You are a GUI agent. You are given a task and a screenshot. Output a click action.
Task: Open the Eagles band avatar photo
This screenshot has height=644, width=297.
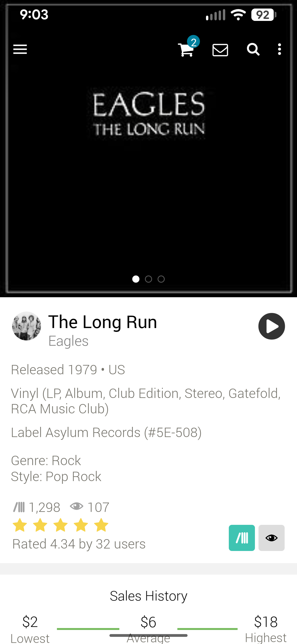[x=26, y=326]
